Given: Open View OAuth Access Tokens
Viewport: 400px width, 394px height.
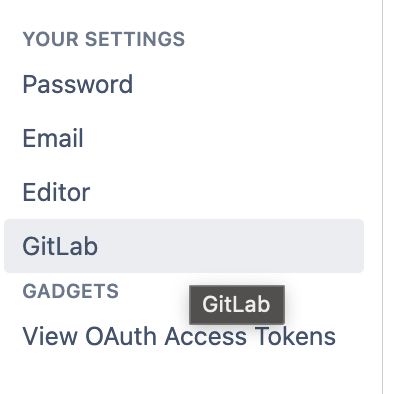Looking at the screenshot, I should pyautogui.click(x=179, y=336).
